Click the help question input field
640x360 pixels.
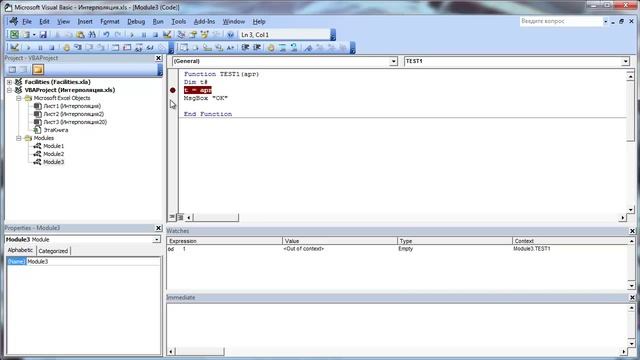pos(561,21)
